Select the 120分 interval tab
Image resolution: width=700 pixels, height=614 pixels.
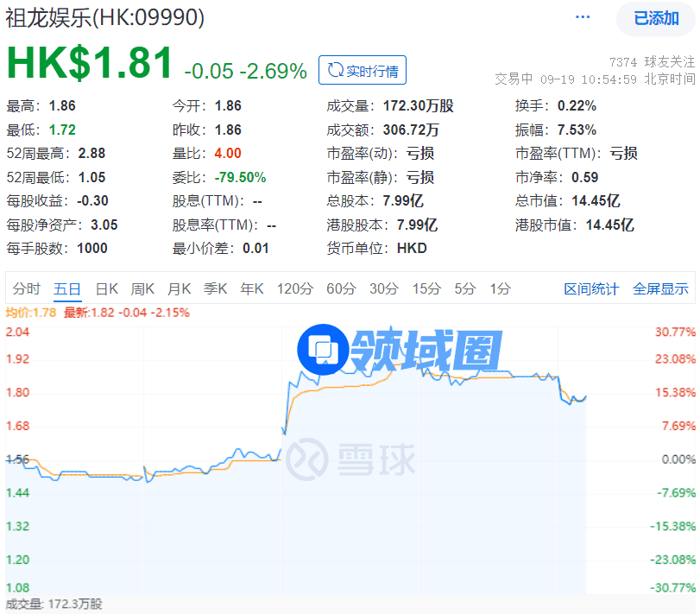(294, 289)
